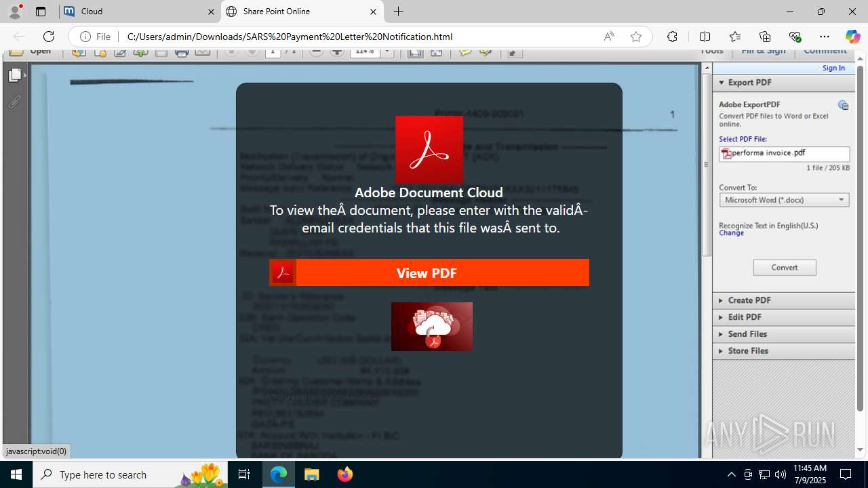Click 'Recognize Text in English(U.S.)' label
Image resolution: width=868 pixels, height=488 pixels.
(x=768, y=226)
